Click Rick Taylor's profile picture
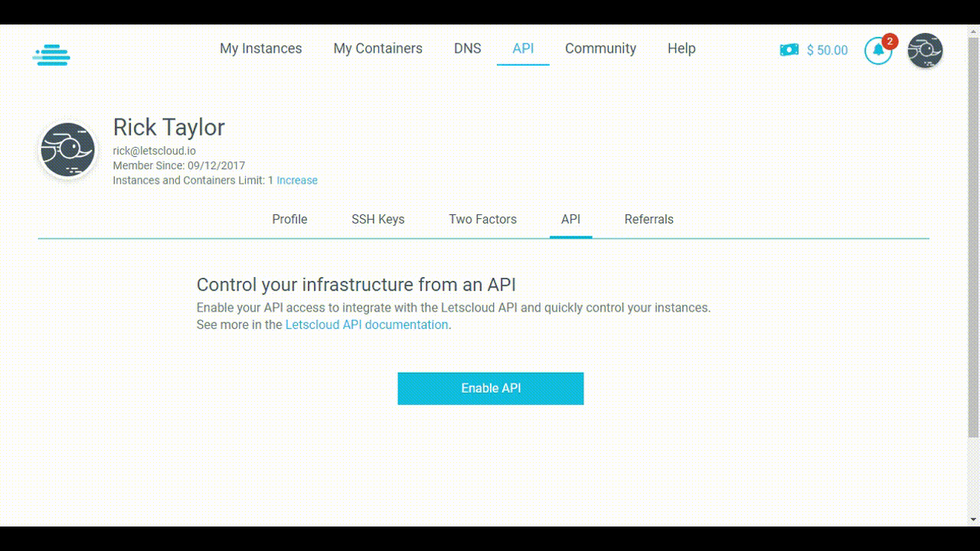Viewport: 980px width, 551px height. 67,150
